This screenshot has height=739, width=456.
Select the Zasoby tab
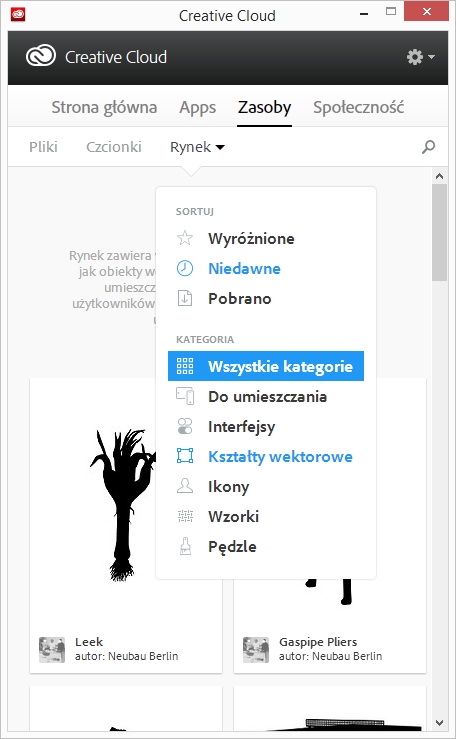click(264, 107)
